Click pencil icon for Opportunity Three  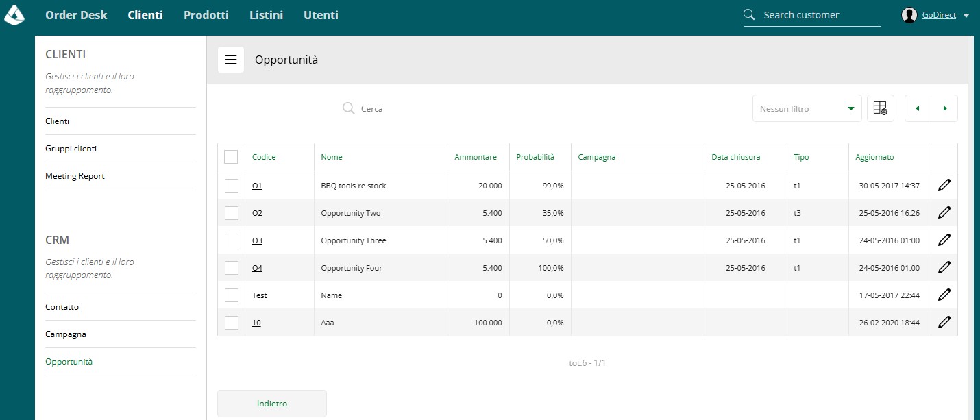(x=944, y=240)
